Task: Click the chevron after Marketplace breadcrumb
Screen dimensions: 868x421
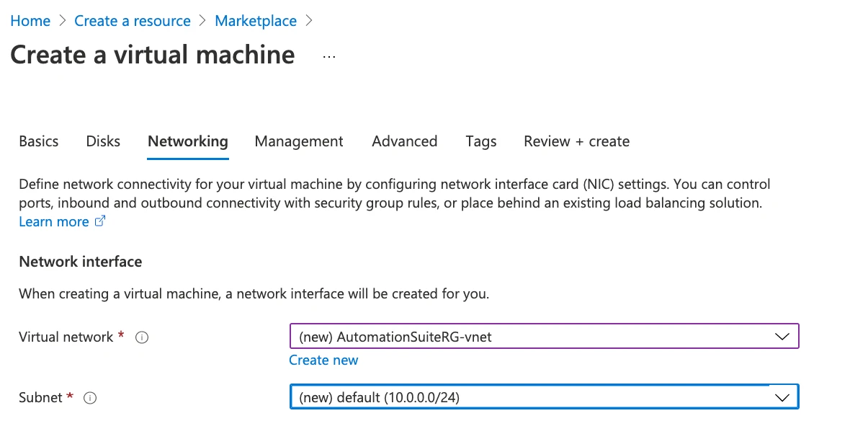Action: coord(309,21)
